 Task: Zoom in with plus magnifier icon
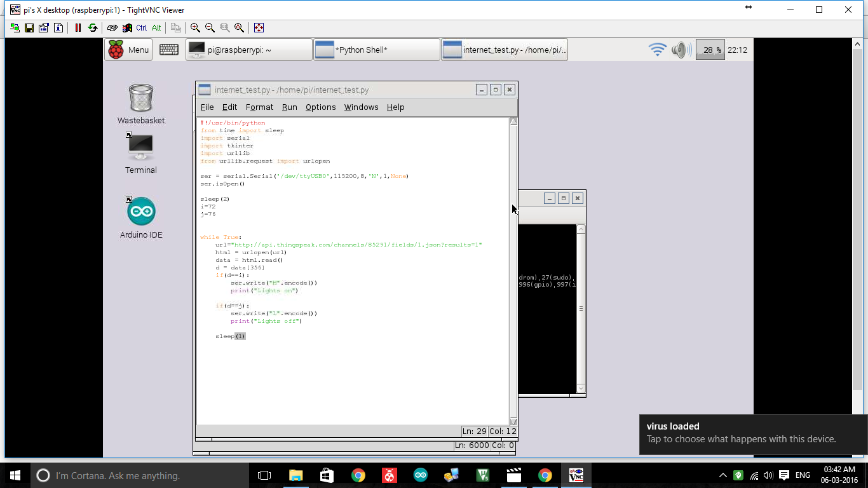[195, 28]
